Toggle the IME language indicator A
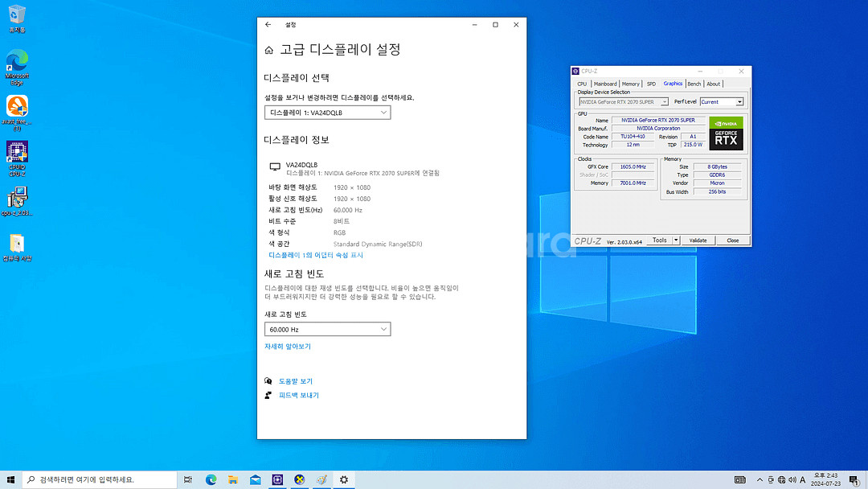This screenshot has width=868, height=489. (803, 479)
